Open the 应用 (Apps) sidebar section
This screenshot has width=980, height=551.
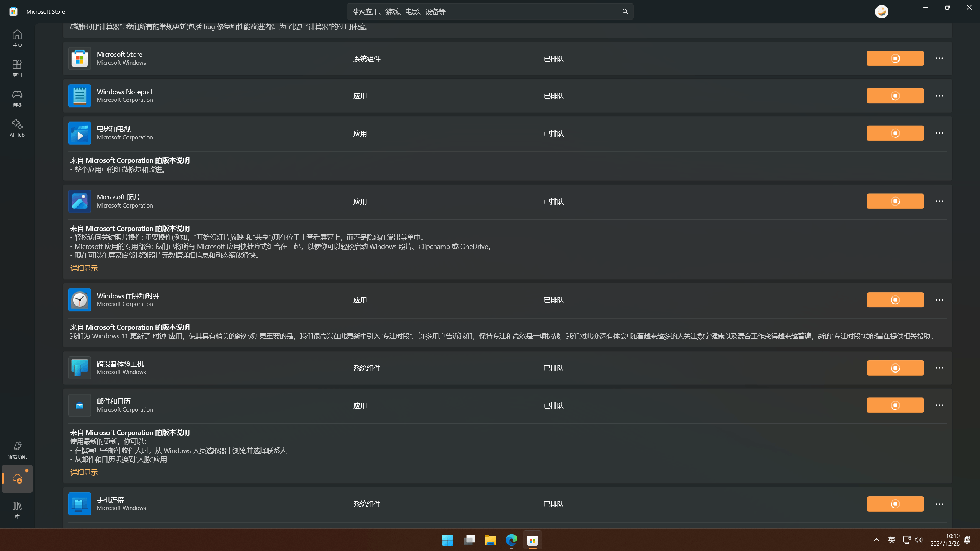click(x=17, y=68)
